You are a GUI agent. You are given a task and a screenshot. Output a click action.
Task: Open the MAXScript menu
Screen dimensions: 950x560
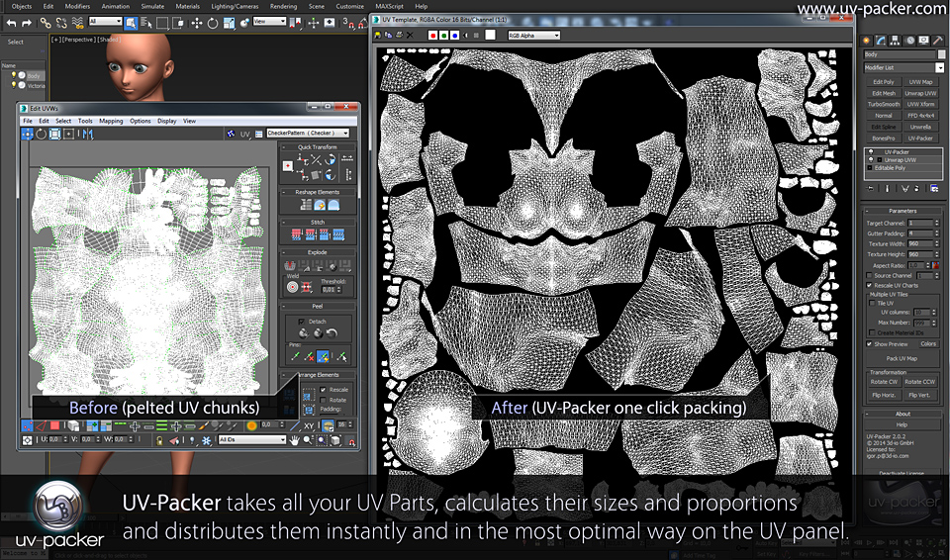point(389,6)
